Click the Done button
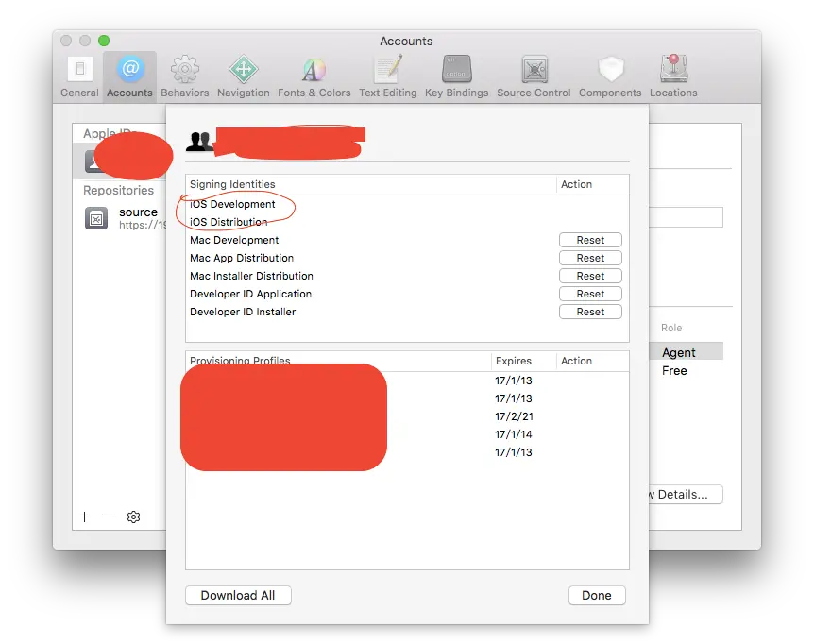The height and width of the screenshot is (644, 814). click(x=597, y=595)
